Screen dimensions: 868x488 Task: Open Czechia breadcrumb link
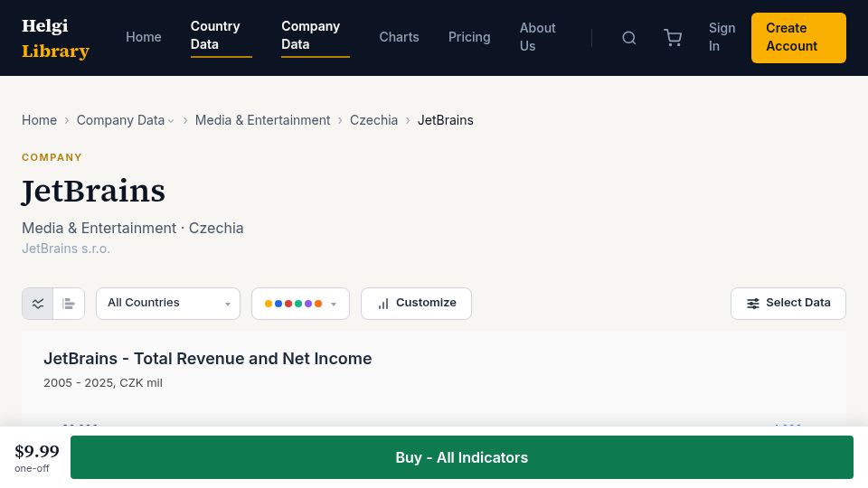pos(373,120)
